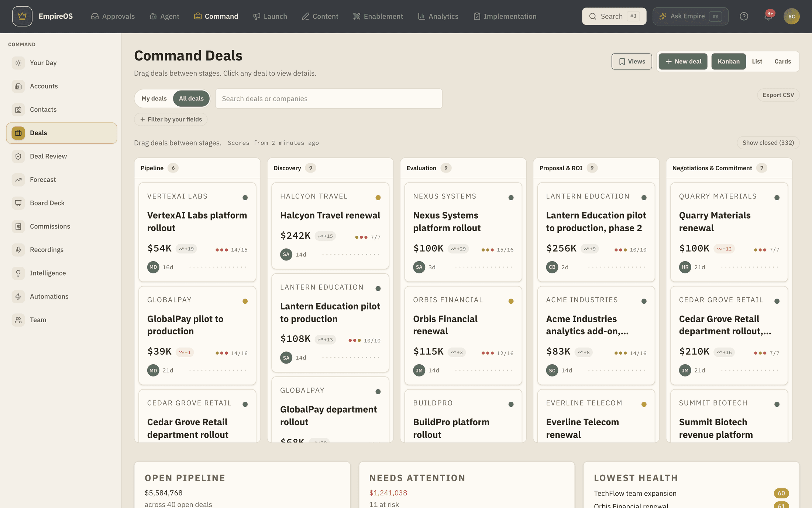This screenshot has height=508, width=812.
Task: Click TechFlow team expansion entry
Action: (x=635, y=493)
